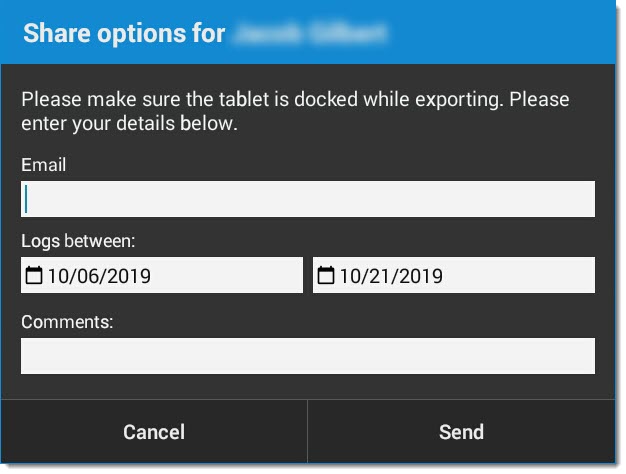Click inside the Comments text box
626x474 pixels.
click(308, 356)
